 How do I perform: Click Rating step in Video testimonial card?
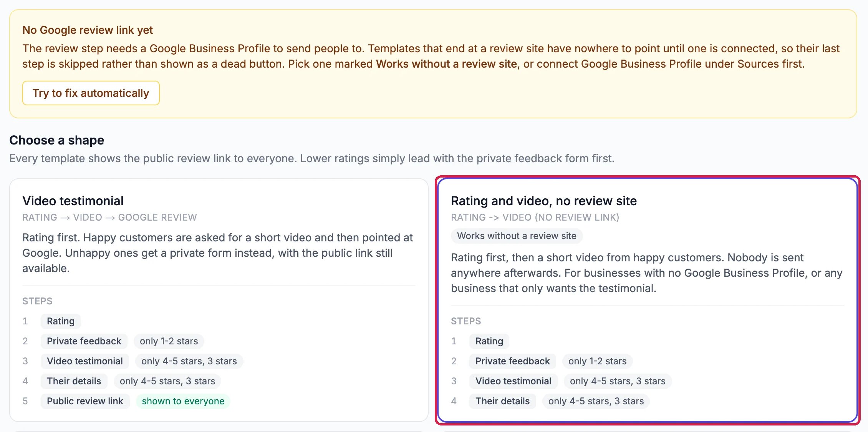(x=61, y=321)
